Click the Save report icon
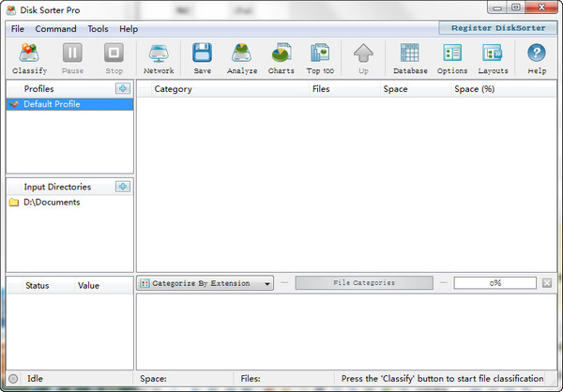563x392 pixels. coord(202,58)
